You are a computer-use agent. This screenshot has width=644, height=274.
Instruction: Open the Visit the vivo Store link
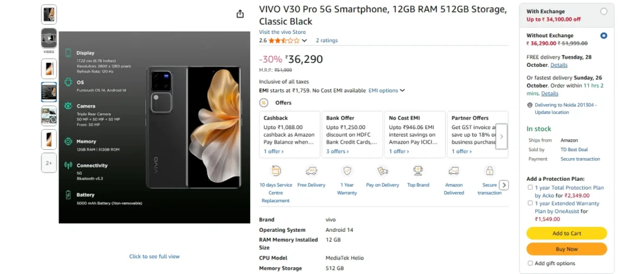pos(282,32)
